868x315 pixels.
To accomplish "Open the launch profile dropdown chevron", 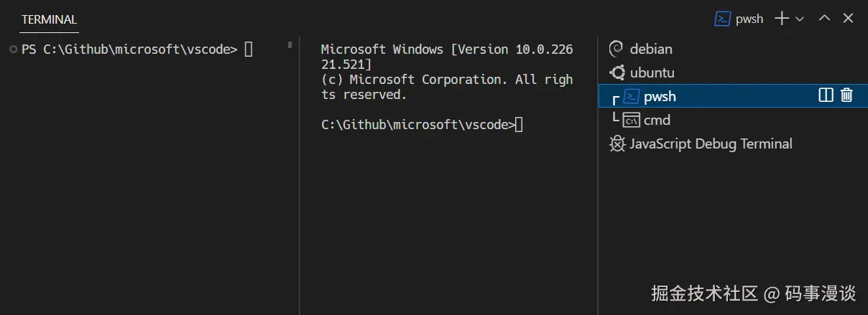I will (x=800, y=19).
